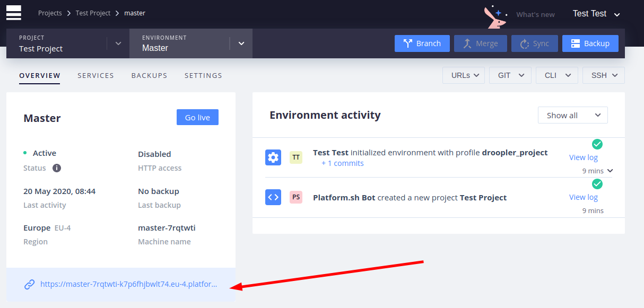Screen dimensions: 644x308
Task: Expand the 9 mins chevron on first activity
Action: pyautogui.click(x=610, y=171)
